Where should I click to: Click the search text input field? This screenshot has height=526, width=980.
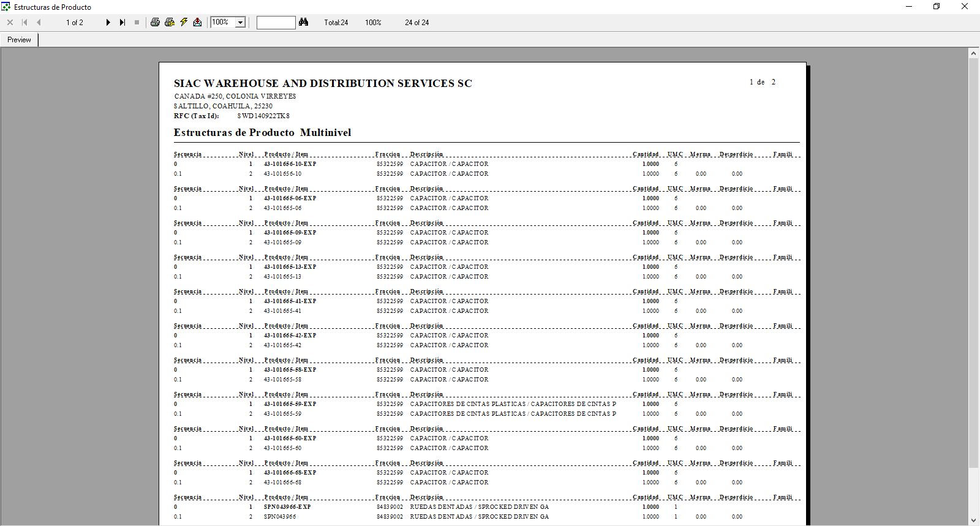click(x=276, y=23)
